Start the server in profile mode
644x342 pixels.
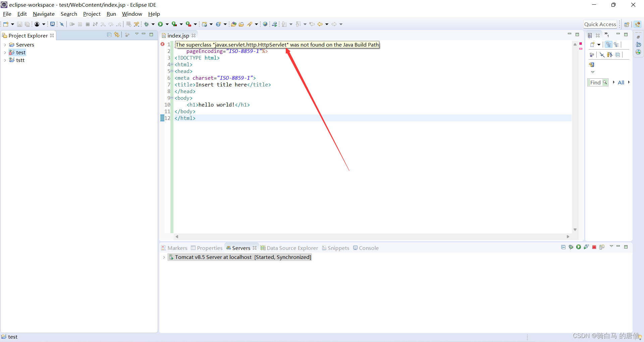pos(586,247)
